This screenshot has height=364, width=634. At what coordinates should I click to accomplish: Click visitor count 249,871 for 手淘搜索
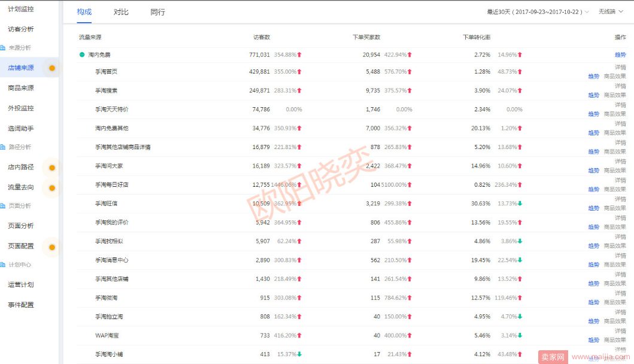(x=259, y=90)
